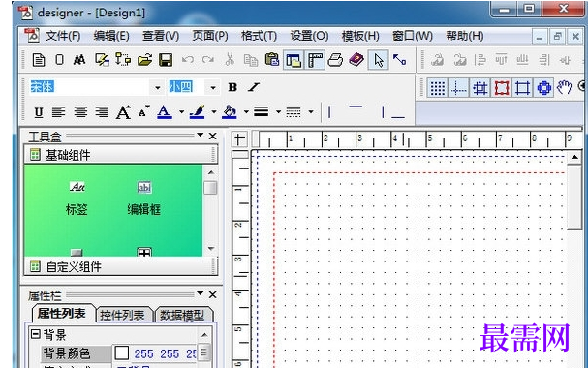Click the purple help book icon
The height and width of the screenshot is (368, 588).
coord(356,60)
